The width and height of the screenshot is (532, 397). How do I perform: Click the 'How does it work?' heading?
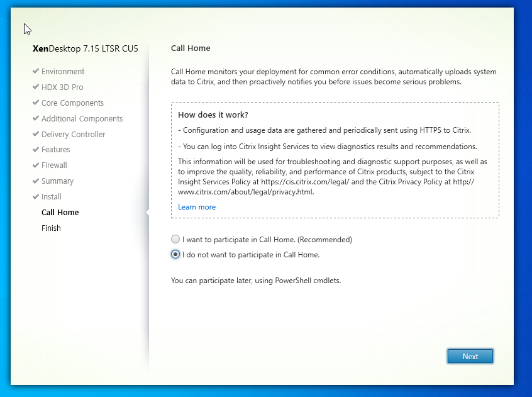tap(213, 115)
